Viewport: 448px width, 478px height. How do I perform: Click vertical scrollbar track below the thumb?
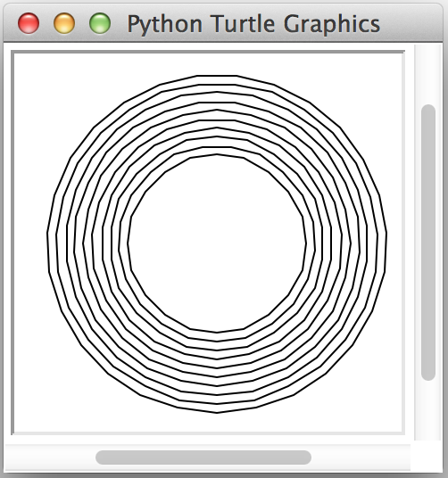[x=428, y=410]
